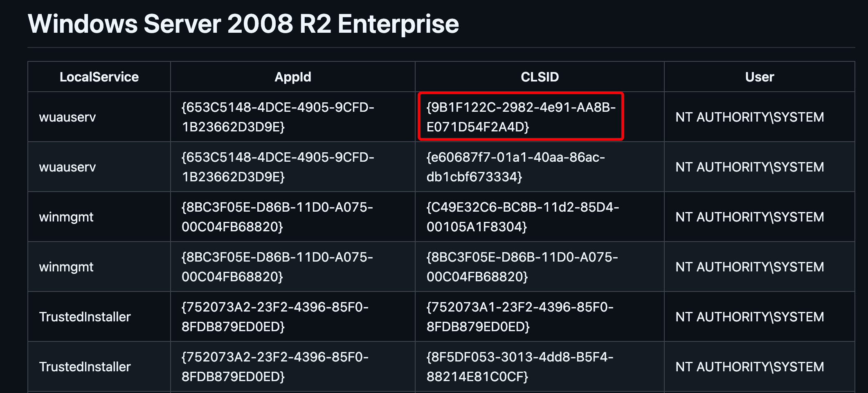Select the 752073A2 AppId in the last row

coord(275,367)
